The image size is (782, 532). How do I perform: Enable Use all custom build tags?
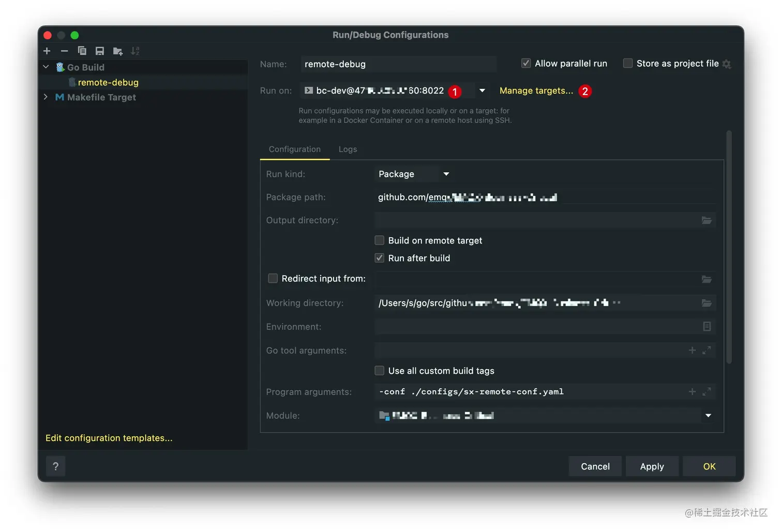[380, 371]
